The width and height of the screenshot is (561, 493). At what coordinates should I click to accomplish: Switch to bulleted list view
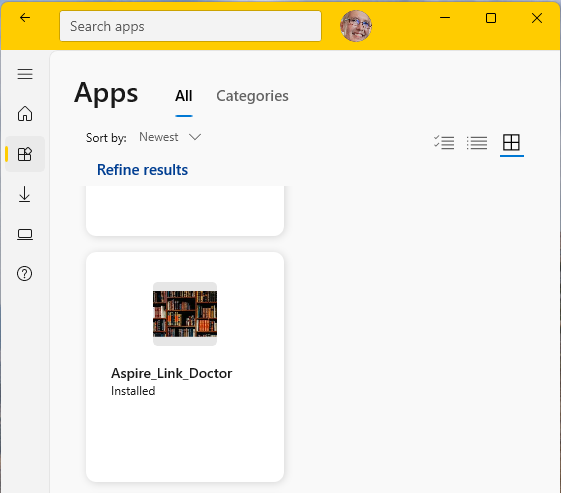coord(477,143)
